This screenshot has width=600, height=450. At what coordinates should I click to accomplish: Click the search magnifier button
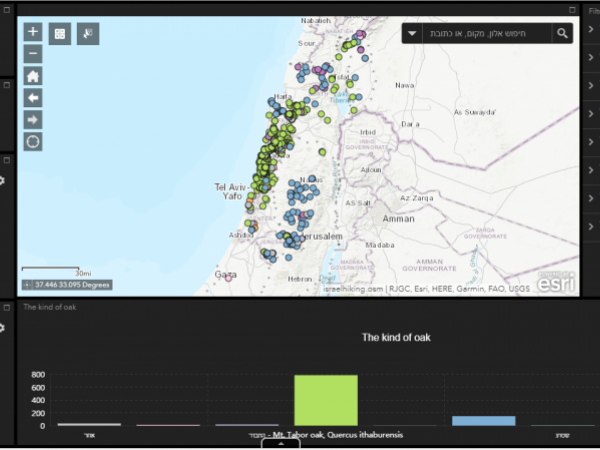563,33
